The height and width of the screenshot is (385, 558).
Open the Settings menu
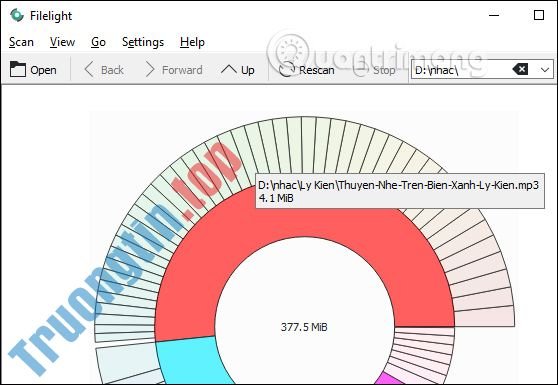point(143,42)
